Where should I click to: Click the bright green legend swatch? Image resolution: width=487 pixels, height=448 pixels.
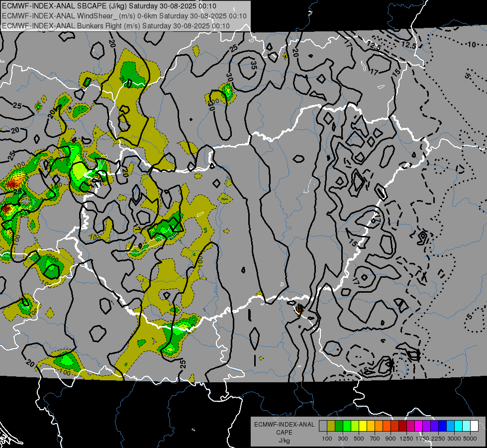click(347, 426)
